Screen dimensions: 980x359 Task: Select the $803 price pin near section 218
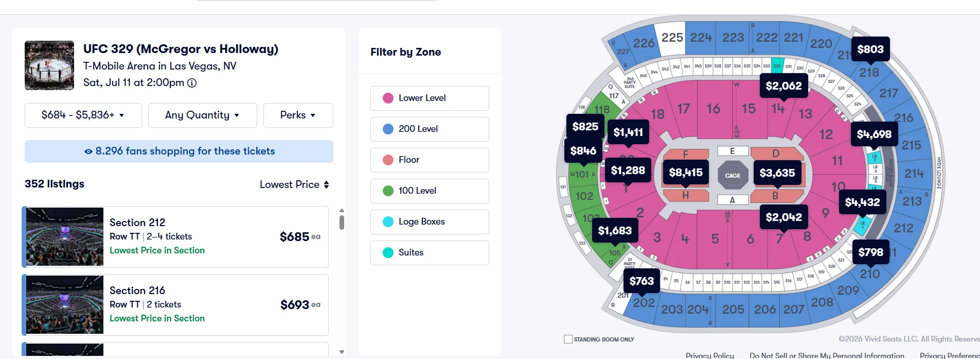[x=870, y=49]
